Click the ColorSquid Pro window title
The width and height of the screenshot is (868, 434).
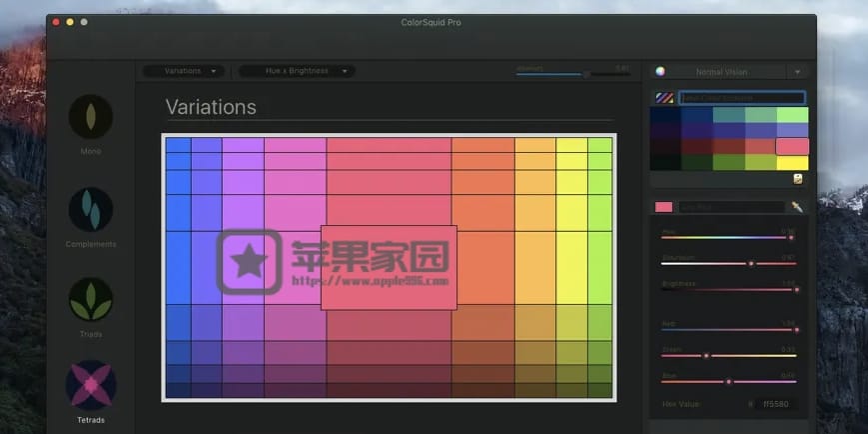pos(431,23)
